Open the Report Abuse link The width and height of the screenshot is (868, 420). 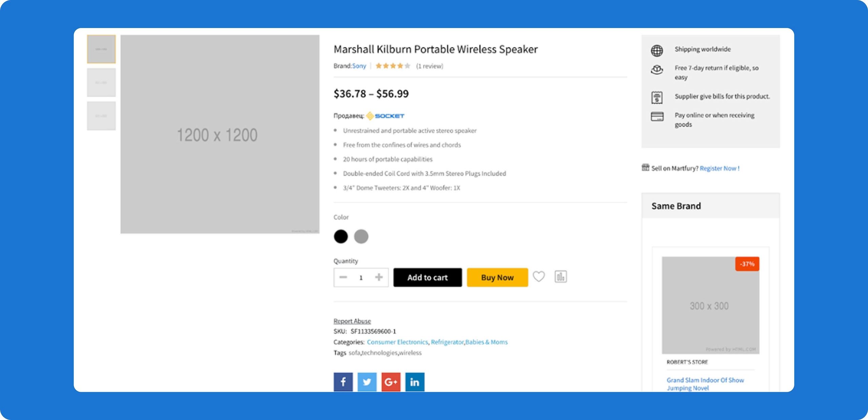[x=352, y=321]
